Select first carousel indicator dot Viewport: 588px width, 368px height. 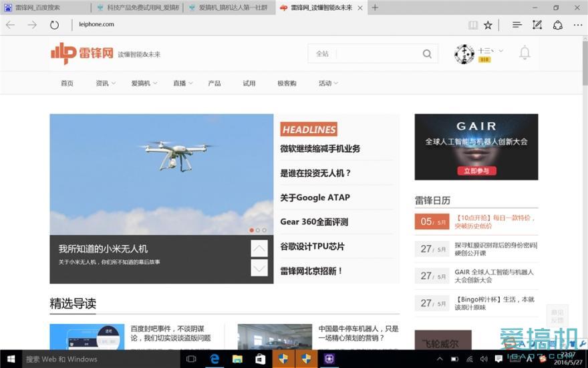252,230
